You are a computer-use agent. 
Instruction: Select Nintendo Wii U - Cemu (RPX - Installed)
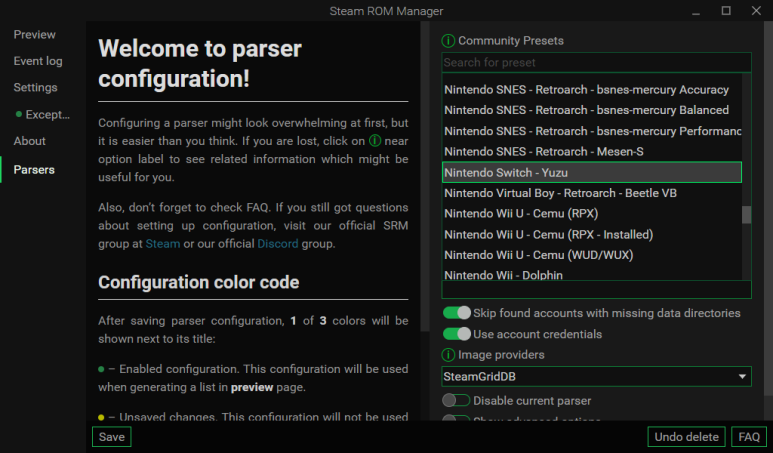(x=592, y=235)
